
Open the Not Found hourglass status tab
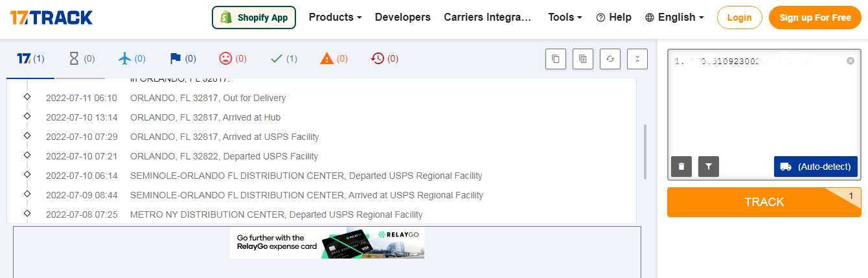[x=81, y=59]
